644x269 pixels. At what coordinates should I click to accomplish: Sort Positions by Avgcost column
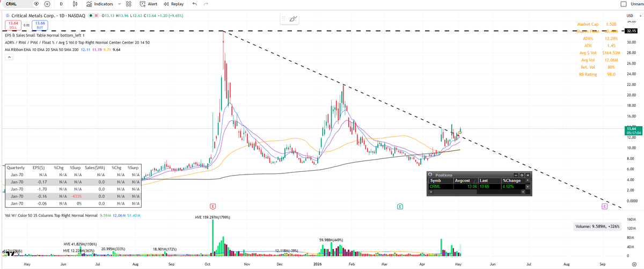point(466,181)
